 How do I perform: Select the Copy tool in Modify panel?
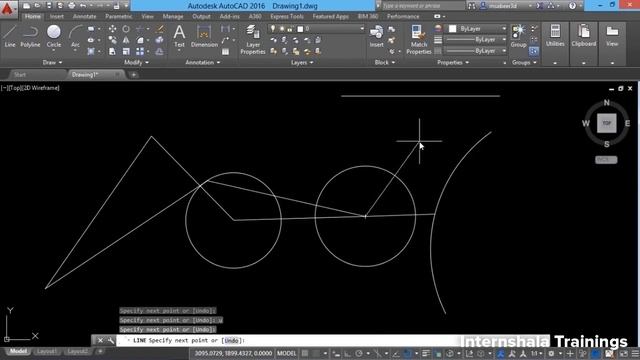112,40
